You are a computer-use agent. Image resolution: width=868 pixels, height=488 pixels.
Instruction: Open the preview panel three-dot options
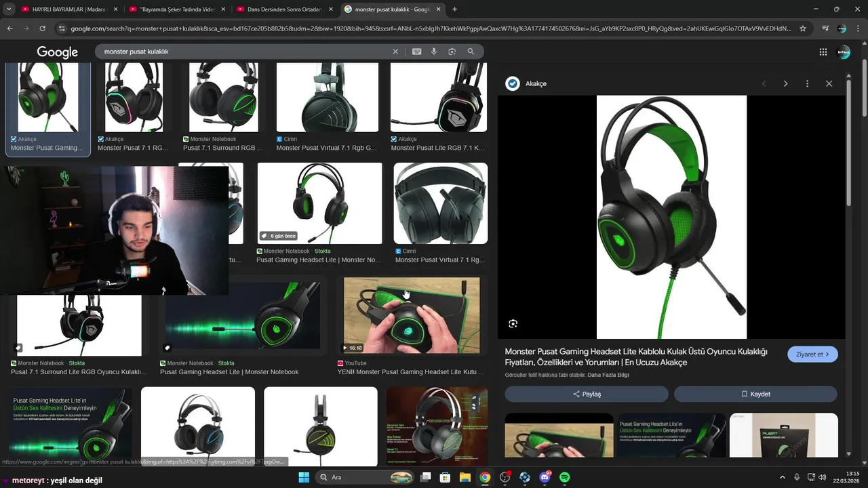coord(807,83)
